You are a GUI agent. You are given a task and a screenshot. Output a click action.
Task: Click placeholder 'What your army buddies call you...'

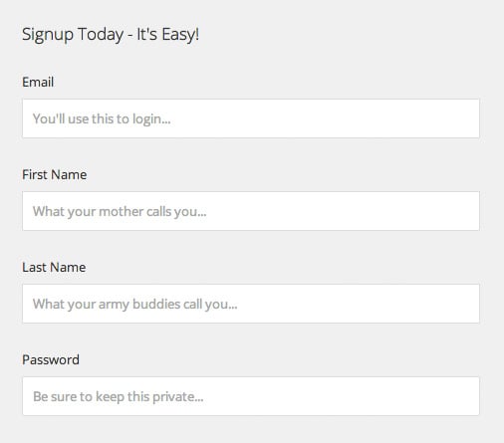135,305
